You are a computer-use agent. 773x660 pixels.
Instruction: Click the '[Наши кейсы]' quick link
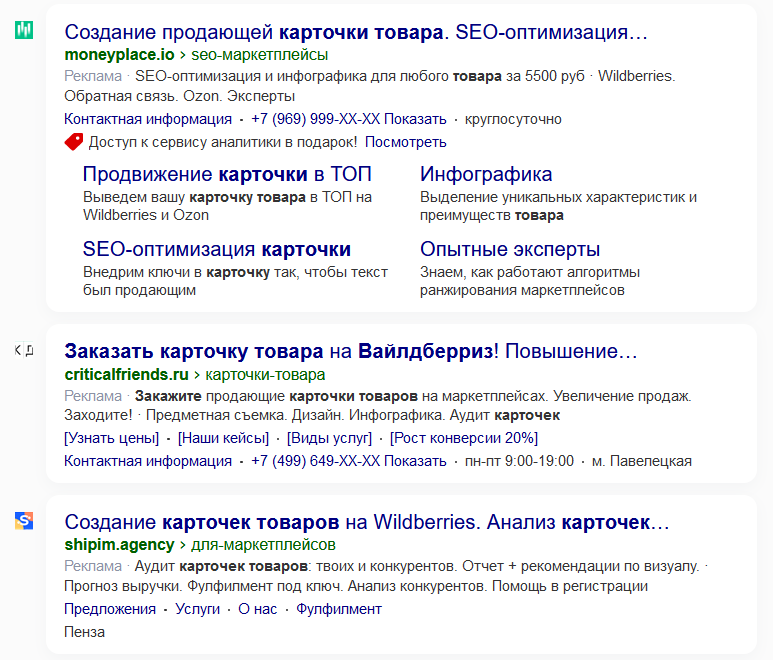coord(223,438)
